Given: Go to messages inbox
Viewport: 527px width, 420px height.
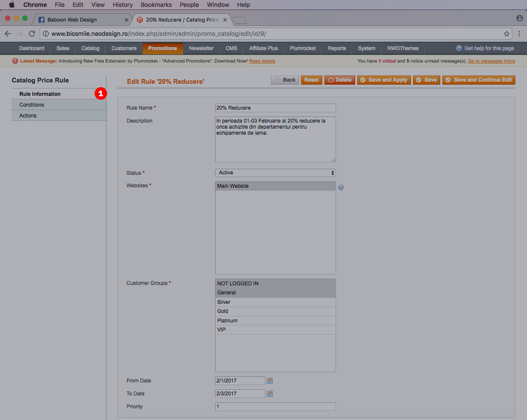Looking at the screenshot, I should tap(492, 61).
